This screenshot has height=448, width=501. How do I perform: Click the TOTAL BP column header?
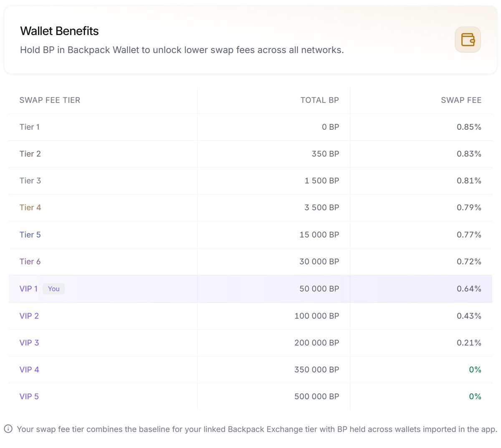coord(320,100)
